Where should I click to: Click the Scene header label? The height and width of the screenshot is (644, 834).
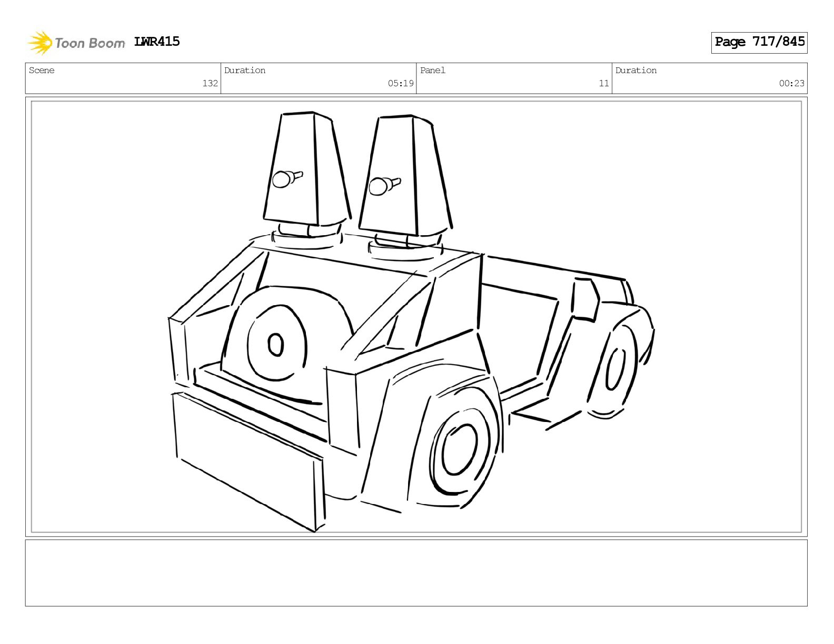(x=42, y=71)
